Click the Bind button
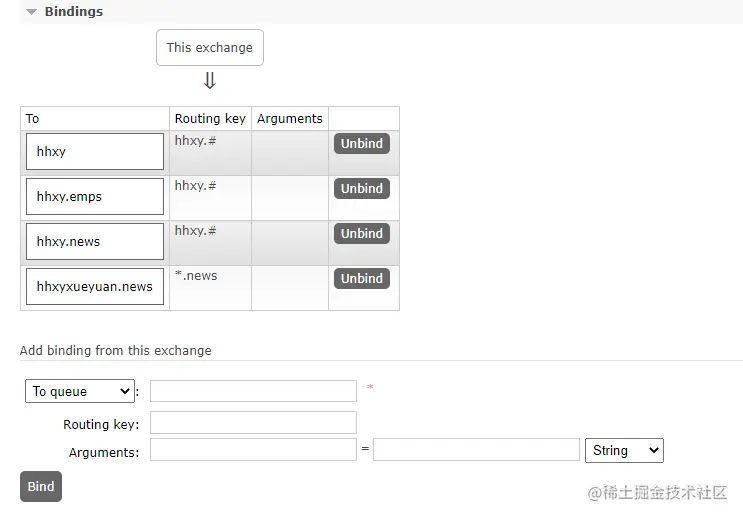 click(41, 486)
